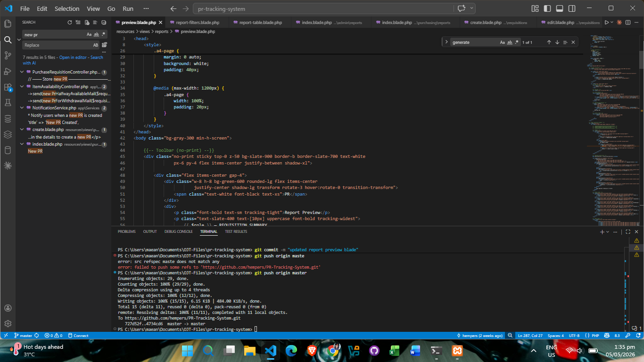
Task: Switch to report-table.blade.php tab
Action: (x=260, y=22)
